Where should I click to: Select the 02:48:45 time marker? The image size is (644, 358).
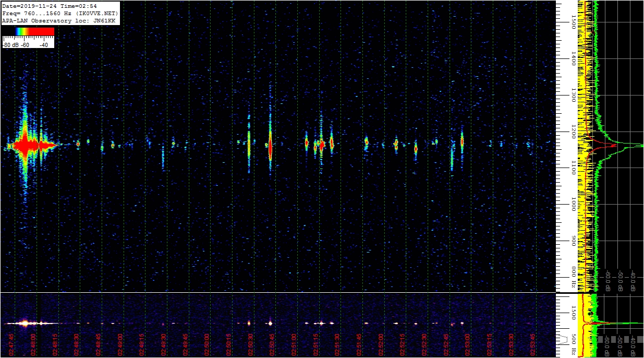pyautogui.click(x=99, y=344)
